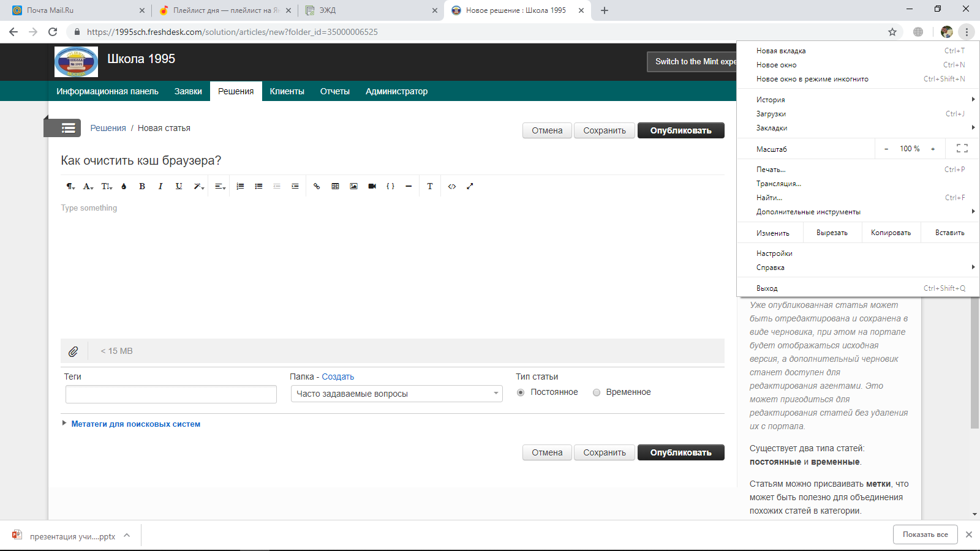Insert a numbered list
980x551 pixels.
240,186
